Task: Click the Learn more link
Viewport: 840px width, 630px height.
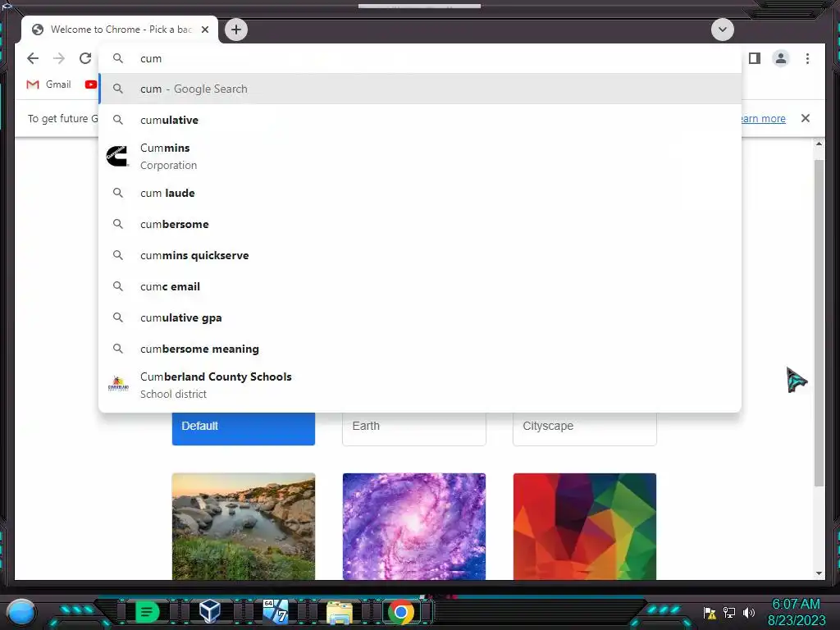Action: 763,118
